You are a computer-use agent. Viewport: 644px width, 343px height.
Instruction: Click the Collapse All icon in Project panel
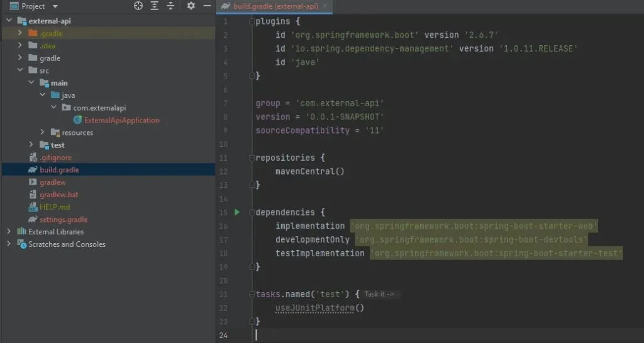(x=170, y=6)
